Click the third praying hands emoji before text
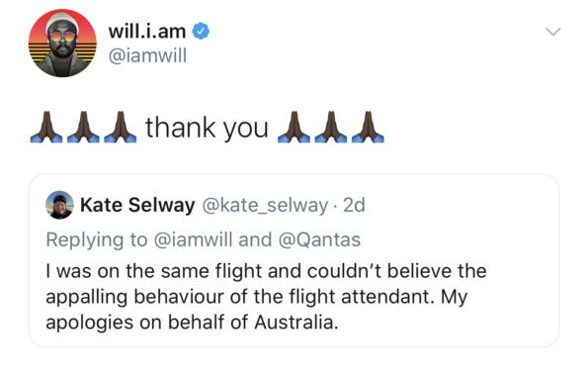 tap(120, 127)
